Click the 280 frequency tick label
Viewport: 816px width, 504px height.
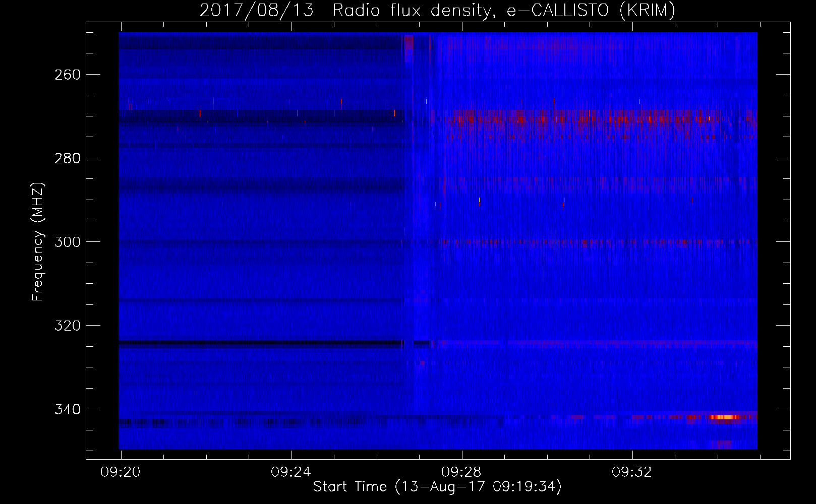[x=67, y=158]
